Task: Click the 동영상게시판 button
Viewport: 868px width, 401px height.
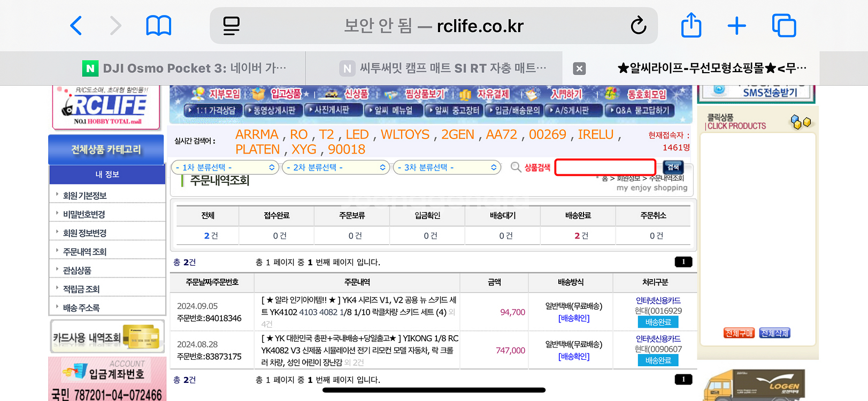Action: click(x=273, y=110)
